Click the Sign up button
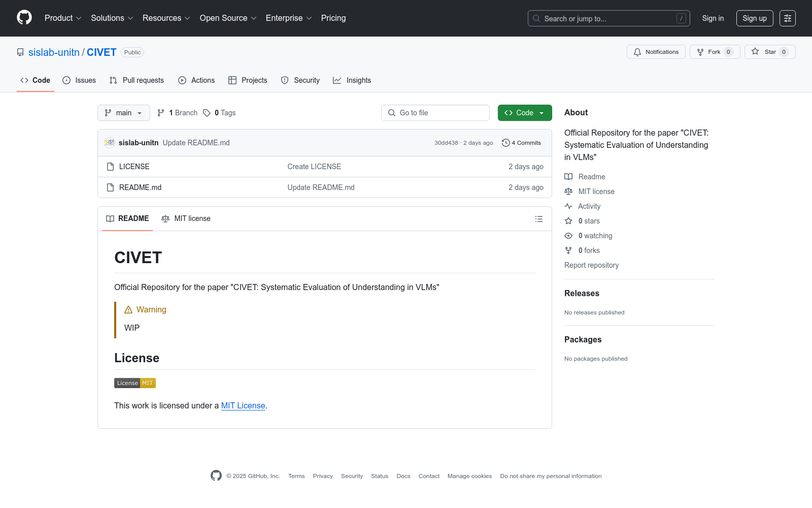 tap(755, 18)
